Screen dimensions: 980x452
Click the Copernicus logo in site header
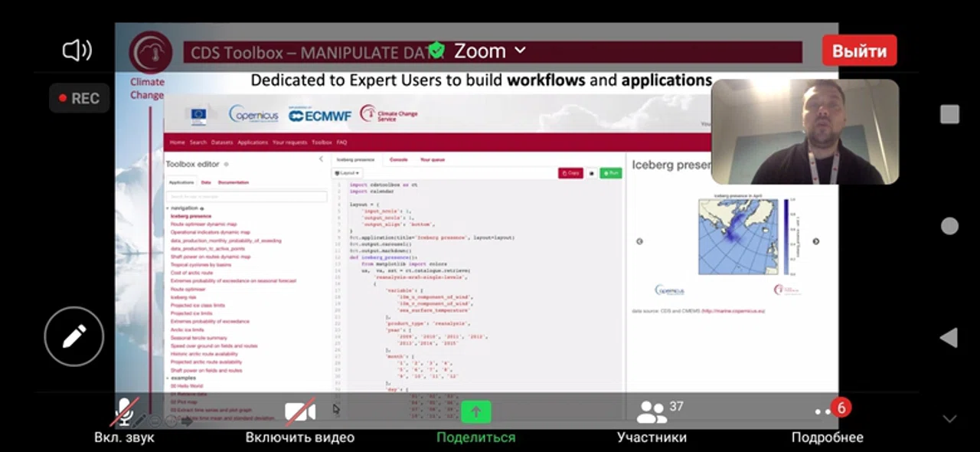point(253,115)
